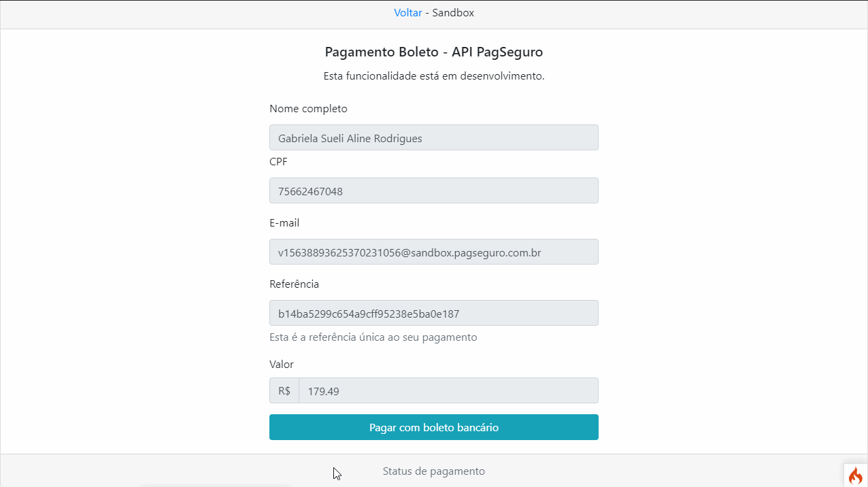
Task: Click the Status de pagamento text
Action: pyautogui.click(x=434, y=471)
